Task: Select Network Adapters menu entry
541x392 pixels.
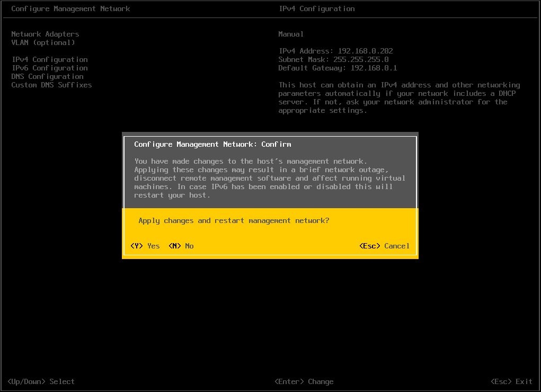Action: [x=45, y=34]
